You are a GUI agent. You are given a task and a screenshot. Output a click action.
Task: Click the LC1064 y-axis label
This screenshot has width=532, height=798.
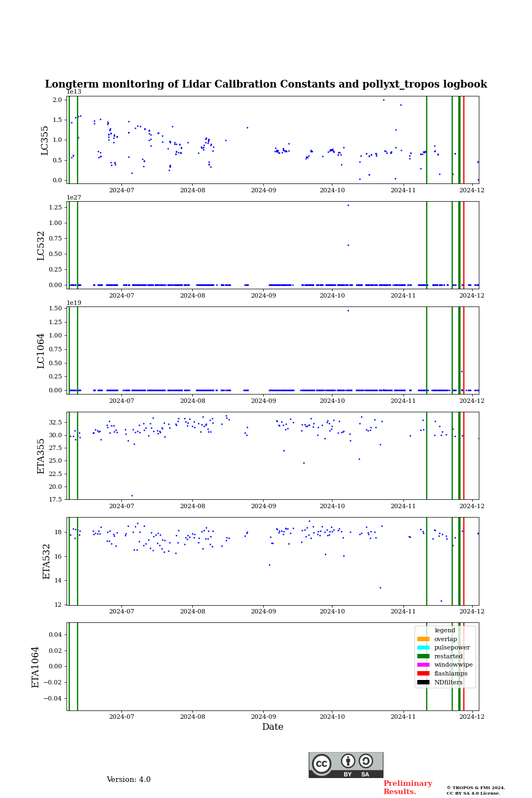(x=41, y=350)
